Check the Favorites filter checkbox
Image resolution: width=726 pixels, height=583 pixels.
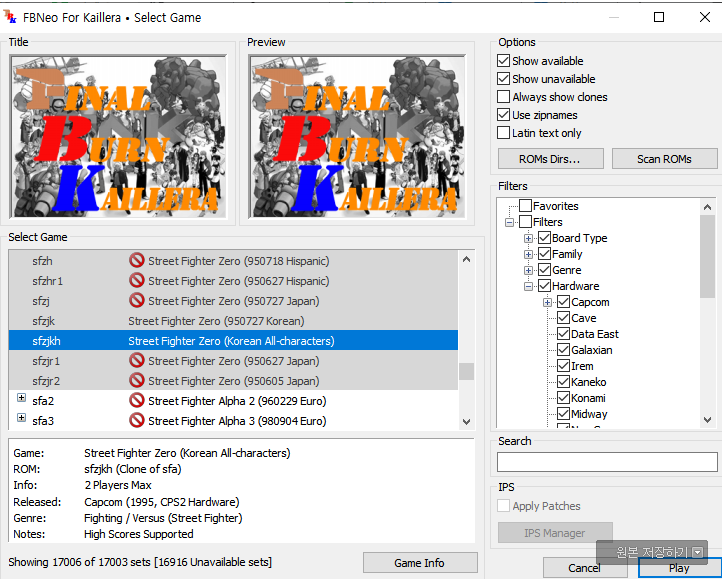tap(525, 206)
